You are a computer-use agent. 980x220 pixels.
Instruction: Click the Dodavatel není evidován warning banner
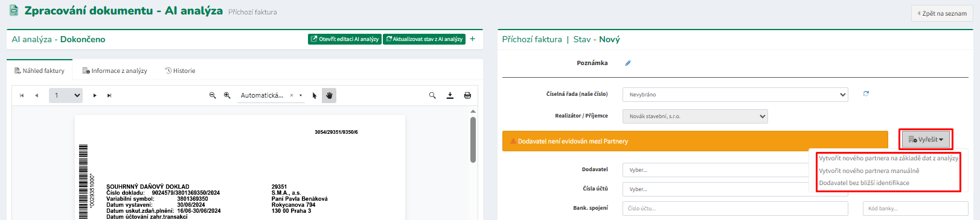point(695,141)
